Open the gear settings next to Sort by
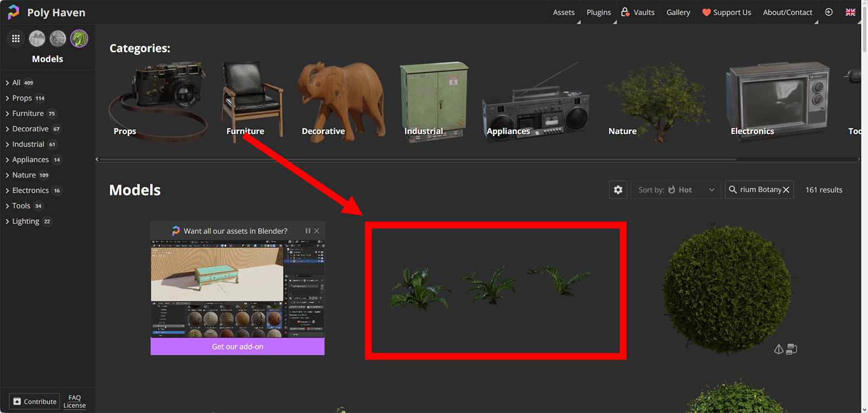Screen dimensions: 868x413 [x=618, y=190]
